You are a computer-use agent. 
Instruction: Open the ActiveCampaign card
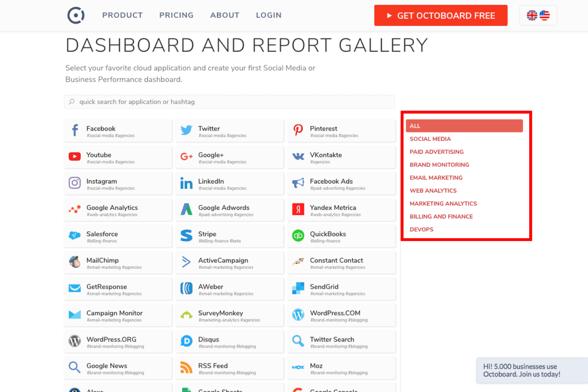(230, 262)
